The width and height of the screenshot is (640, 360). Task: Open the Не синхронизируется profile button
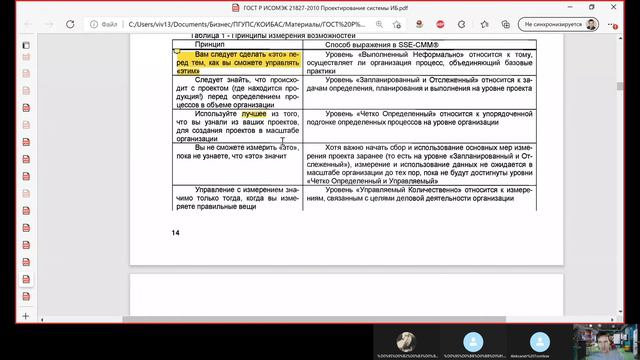[558, 24]
